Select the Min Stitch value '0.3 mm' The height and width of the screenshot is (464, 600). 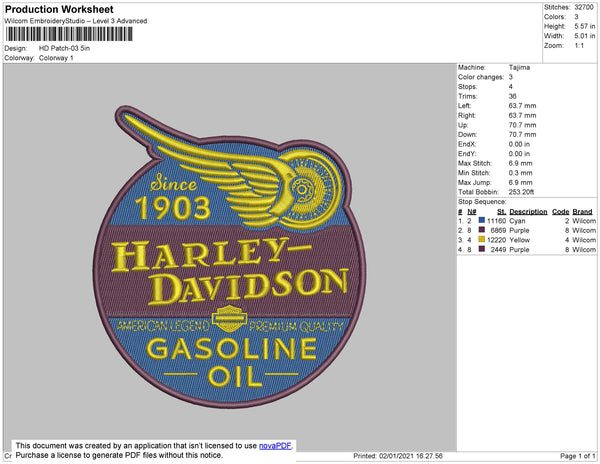click(x=520, y=173)
